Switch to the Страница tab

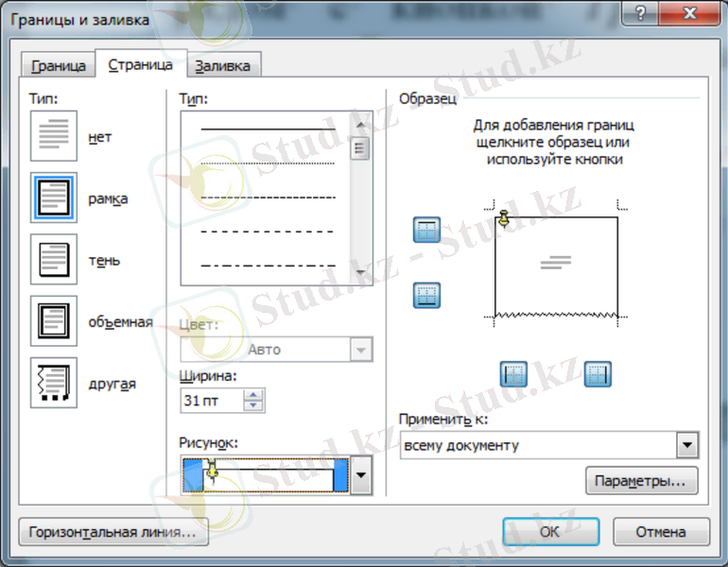click(141, 64)
